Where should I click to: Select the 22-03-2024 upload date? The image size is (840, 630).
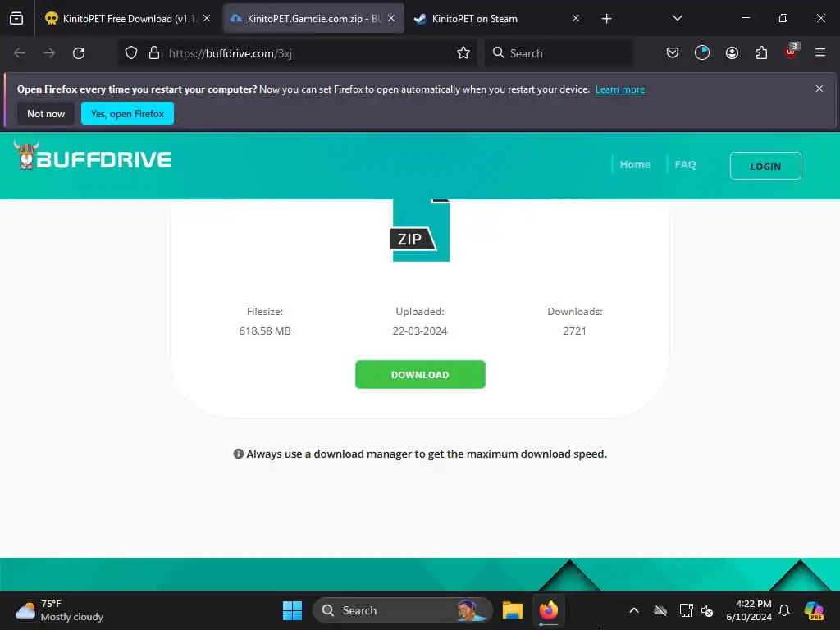pyautogui.click(x=420, y=331)
